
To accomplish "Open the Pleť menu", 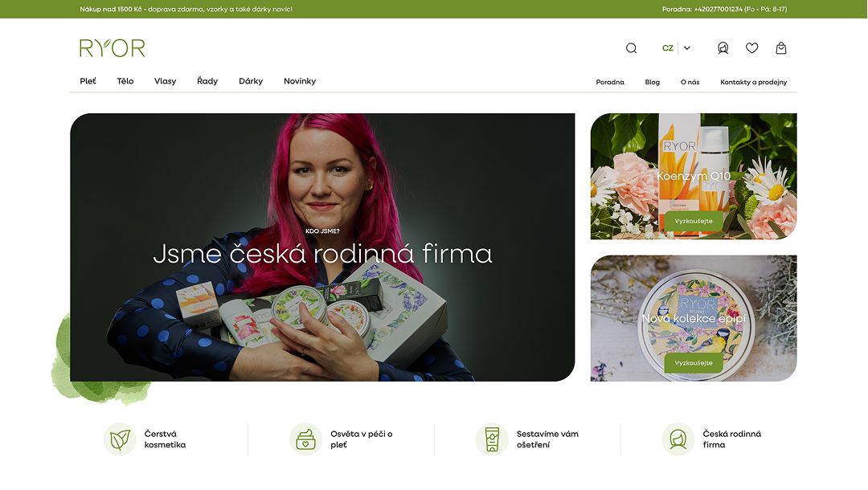I will point(88,81).
